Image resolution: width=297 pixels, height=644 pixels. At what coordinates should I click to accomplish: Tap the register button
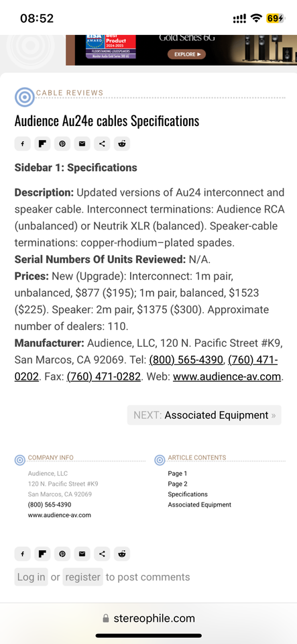(x=82, y=577)
